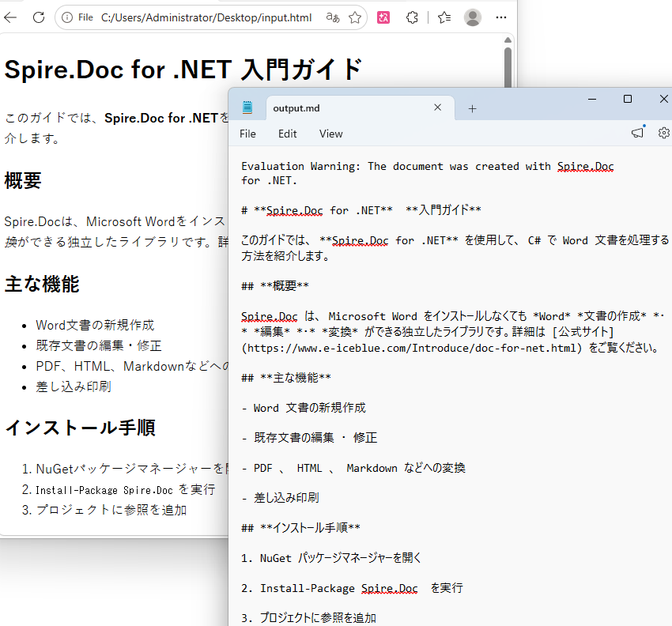The height and width of the screenshot is (626, 672).
Task: Minimize the Notepad window
Action: point(592,99)
